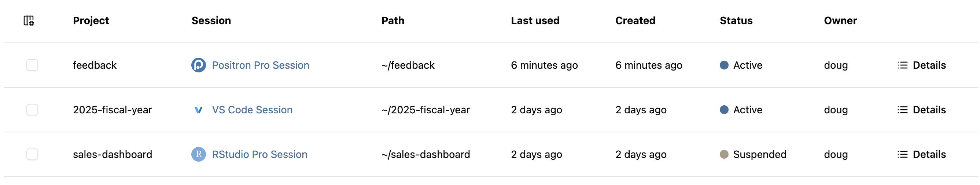980x185 pixels.
Task: Sort by the Project column header
Action: point(91,20)
